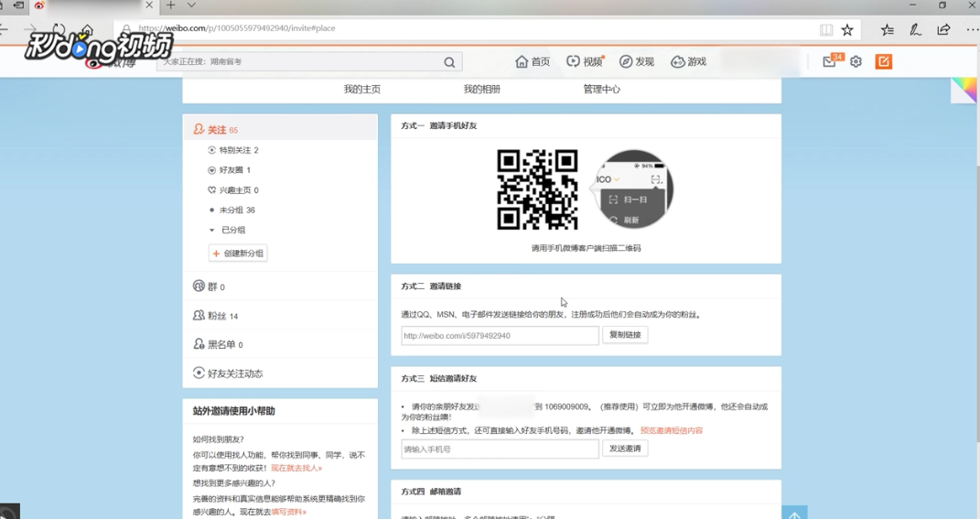
Task: Open 预览邀请短信内容 link
Action: coord(672,431)
